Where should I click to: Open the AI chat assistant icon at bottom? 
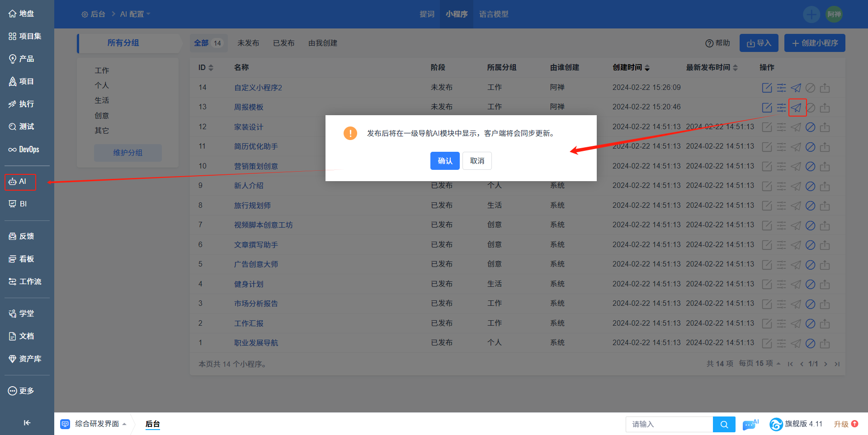[750, 424]
